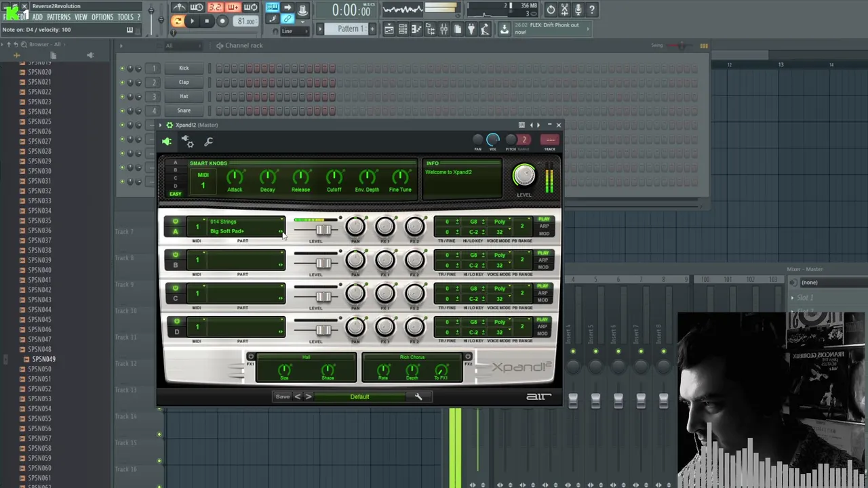Click Save button in Xpand!2 footer
Screen dimensions: 868x488
(283, 396)
